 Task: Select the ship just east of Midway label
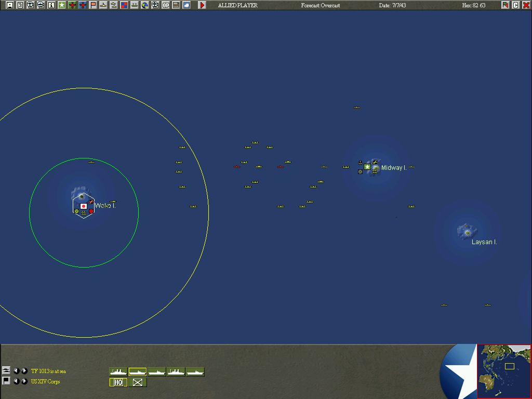pyautogui.click(x=411, y=167)
